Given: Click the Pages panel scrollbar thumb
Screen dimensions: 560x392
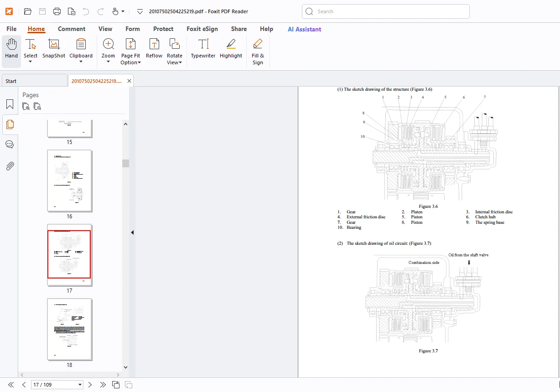Looking at the screenshot, I should pos(126,163).
